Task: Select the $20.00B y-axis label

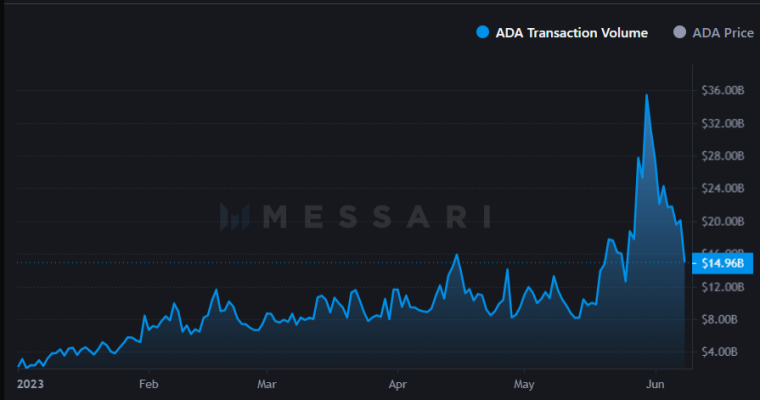Action: [723, 221]
